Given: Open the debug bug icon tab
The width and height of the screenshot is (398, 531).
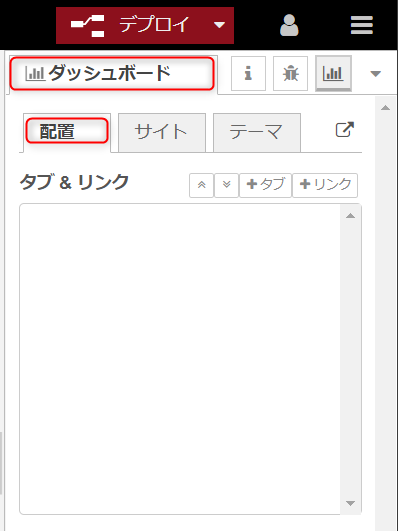Looking at the screenshot, I should coord(290,73).
